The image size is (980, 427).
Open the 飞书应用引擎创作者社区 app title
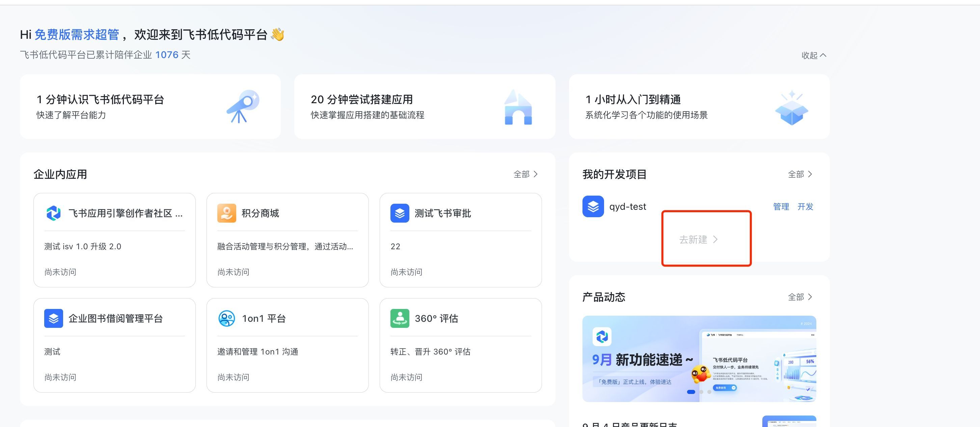(126, 213)
